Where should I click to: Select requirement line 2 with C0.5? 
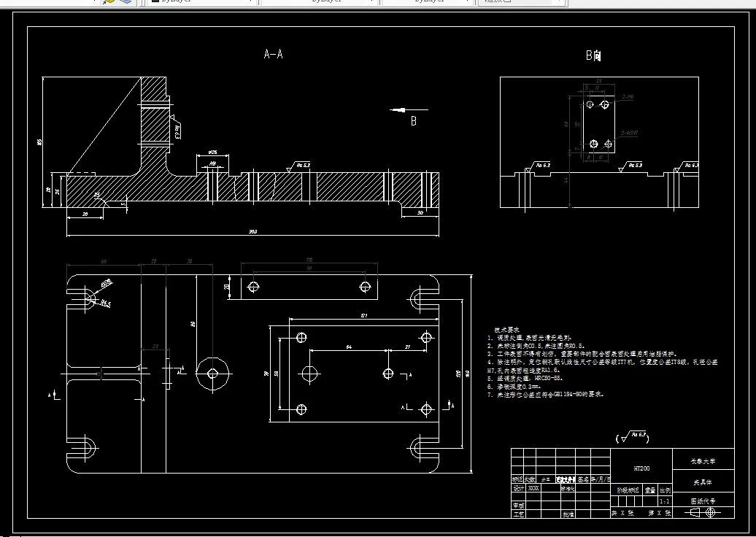[x=536, y=346]
